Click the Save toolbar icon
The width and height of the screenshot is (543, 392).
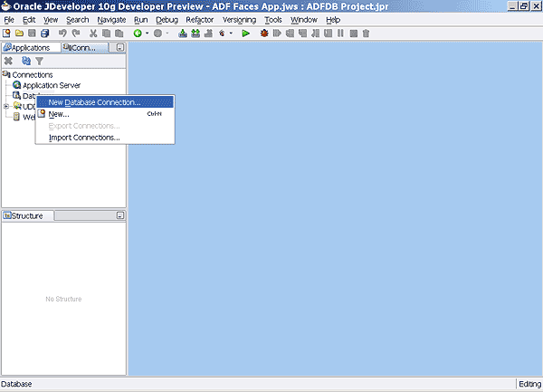coord(32,33)
